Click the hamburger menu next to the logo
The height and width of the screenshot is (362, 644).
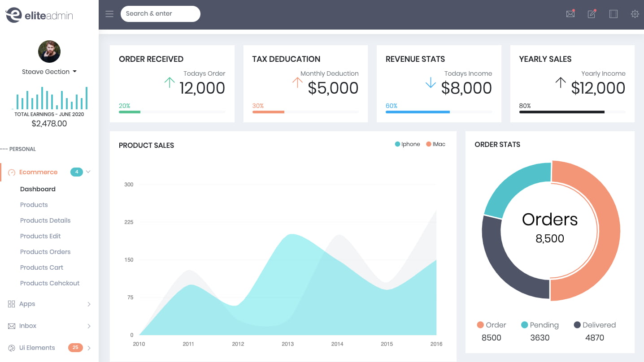[109, 13]
